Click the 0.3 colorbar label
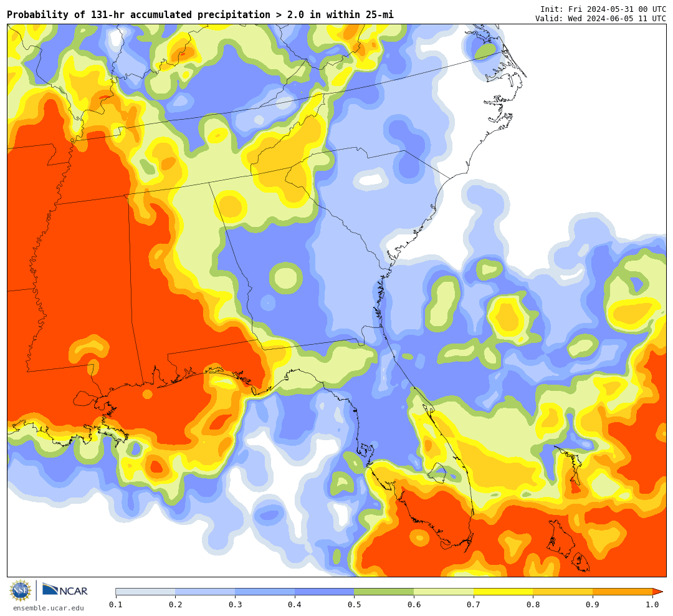This screenshot has height=616, width=673. point(235,605)
